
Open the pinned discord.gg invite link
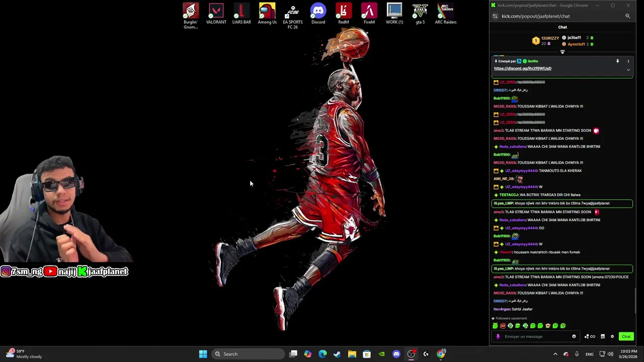523,68
